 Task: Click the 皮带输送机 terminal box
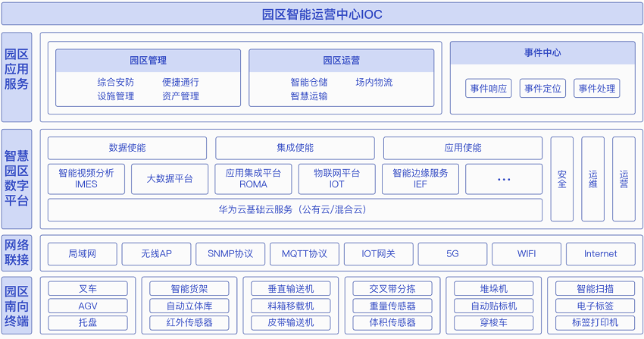(x=291, y=322)
